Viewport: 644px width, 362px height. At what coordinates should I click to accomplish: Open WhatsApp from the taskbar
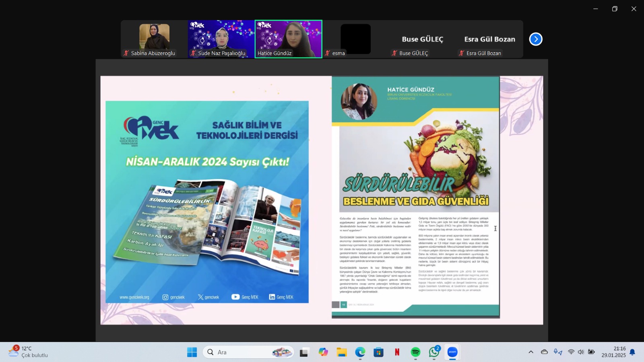coord(434,352)
